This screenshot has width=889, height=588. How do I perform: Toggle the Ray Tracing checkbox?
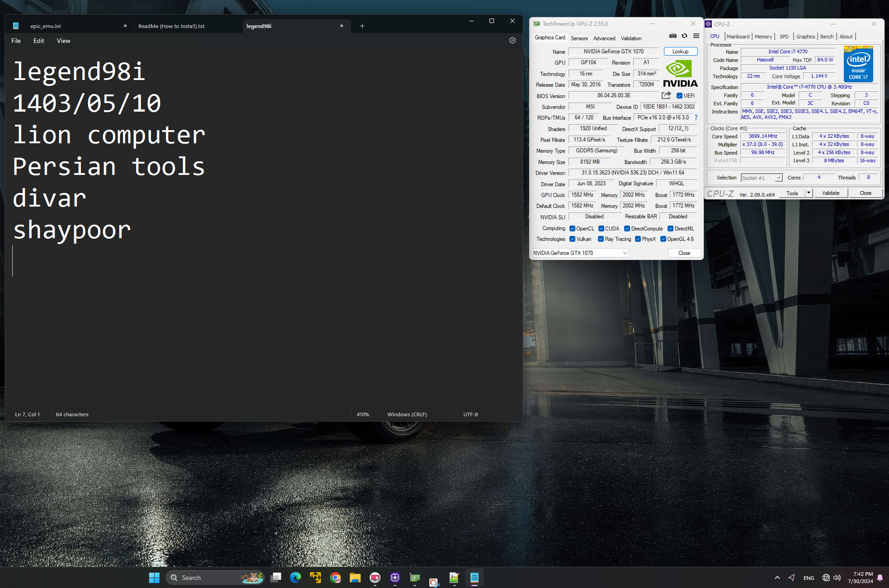[x=601, y=239]
